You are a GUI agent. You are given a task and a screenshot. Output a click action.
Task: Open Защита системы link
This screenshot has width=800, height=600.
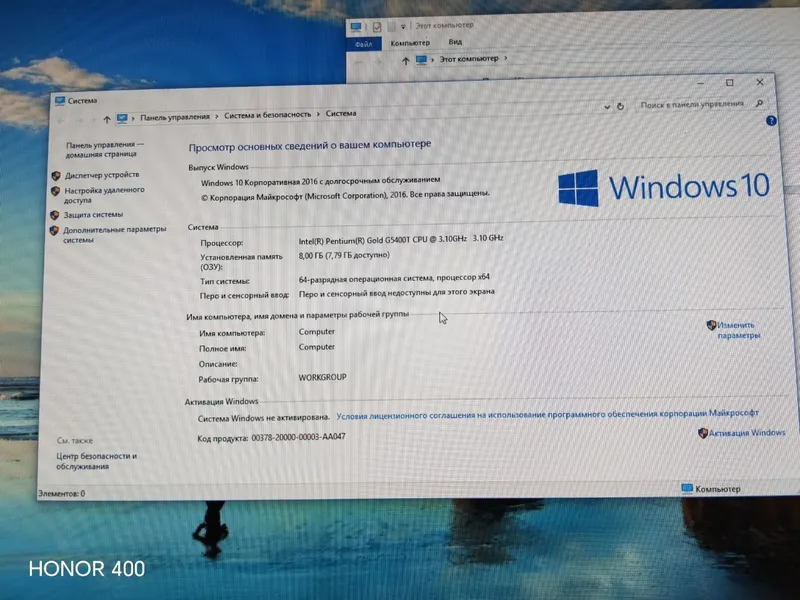(93, 215)
